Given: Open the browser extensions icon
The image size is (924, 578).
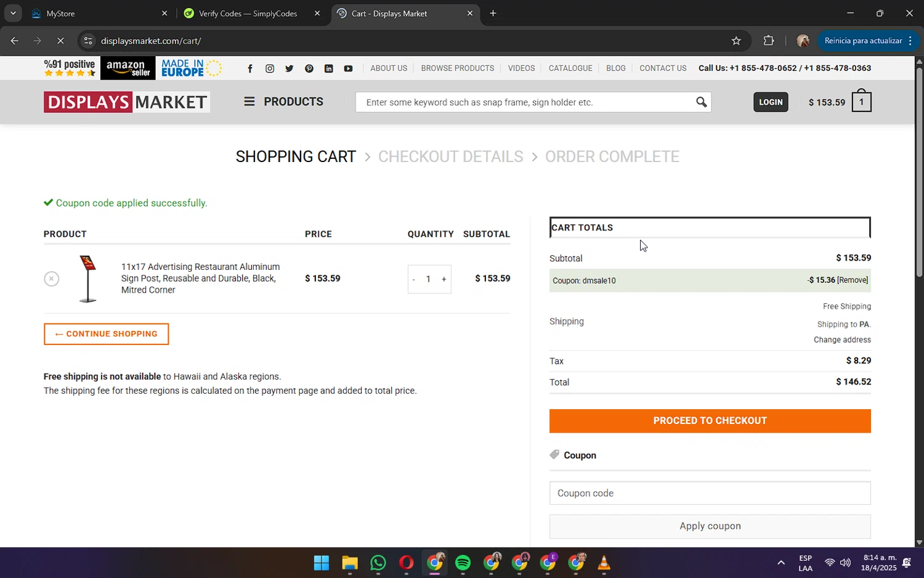Looking at the screenshot, I should click(x=768, y=41).
